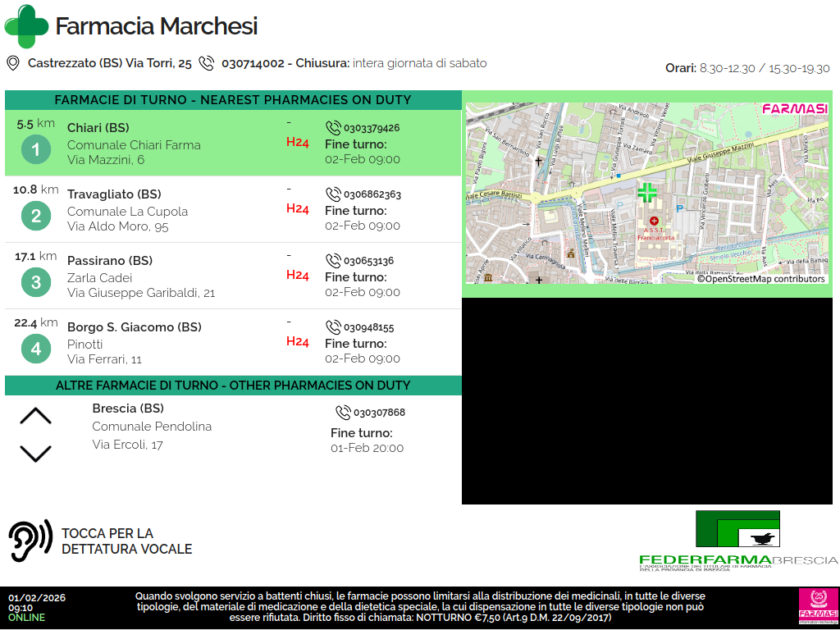Click the number 4 circle for Borgo S. Giacomo
Screen dimensions: 840x630
click(x=35, y=349)
